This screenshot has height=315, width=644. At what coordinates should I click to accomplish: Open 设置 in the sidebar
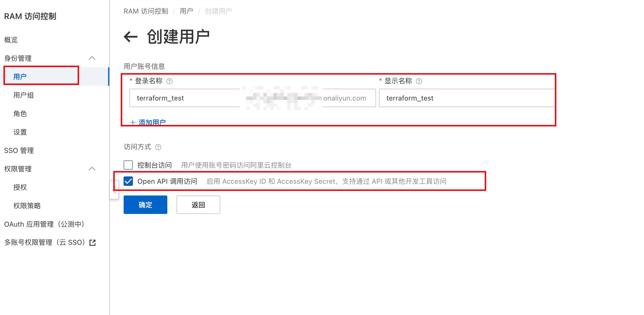tap(20, 132)
